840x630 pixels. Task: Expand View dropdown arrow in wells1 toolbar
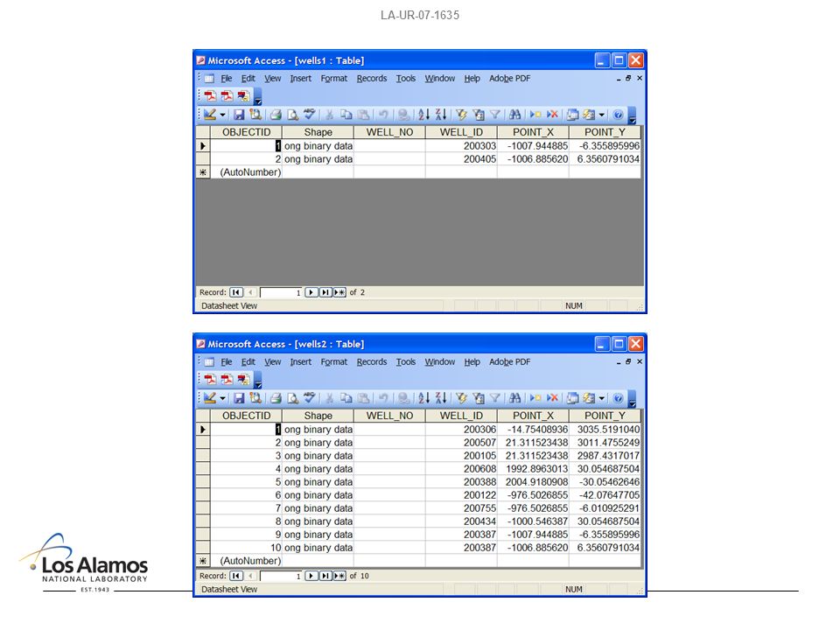point(222,115)
